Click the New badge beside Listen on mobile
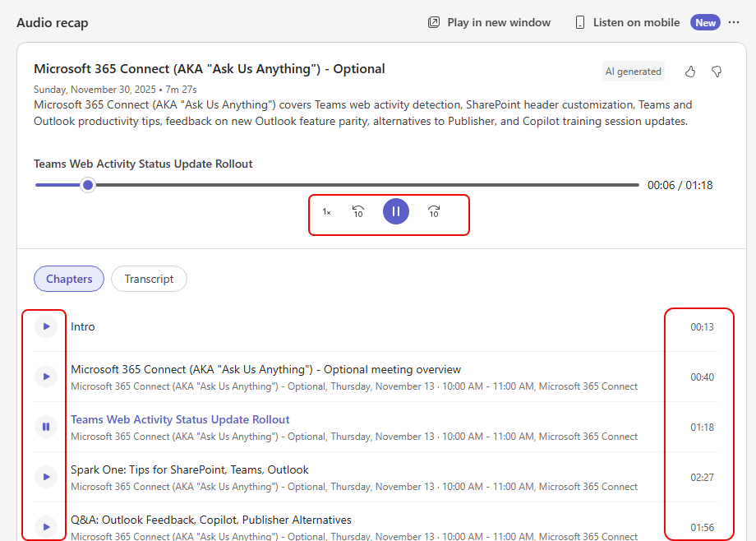Screen dimensions: 756x541 [x=705, y=22]
